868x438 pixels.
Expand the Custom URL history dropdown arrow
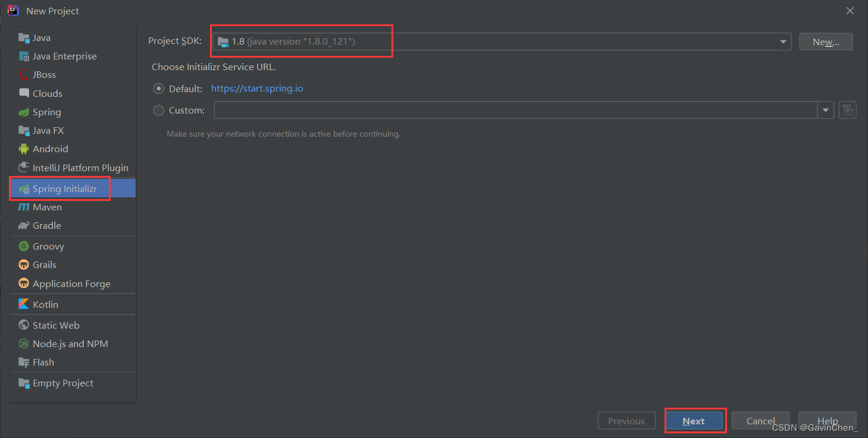click(x=826, y=110)
